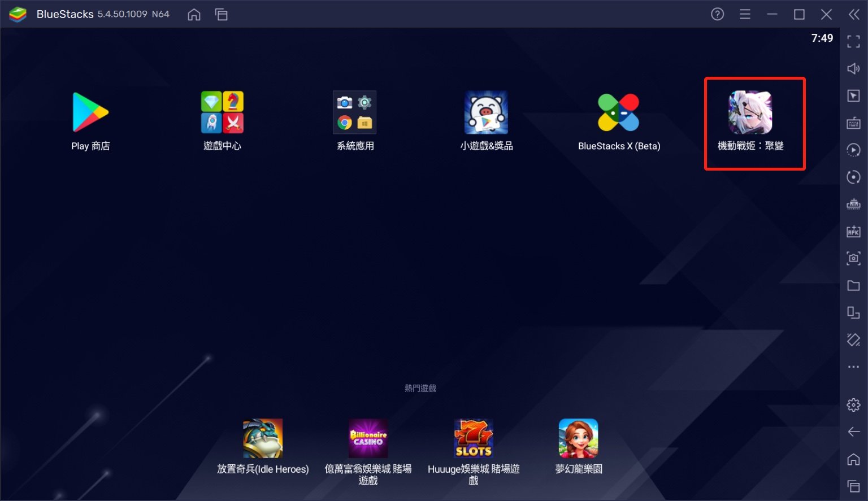Open the 遊戲中心 game center

pos(222,112)
